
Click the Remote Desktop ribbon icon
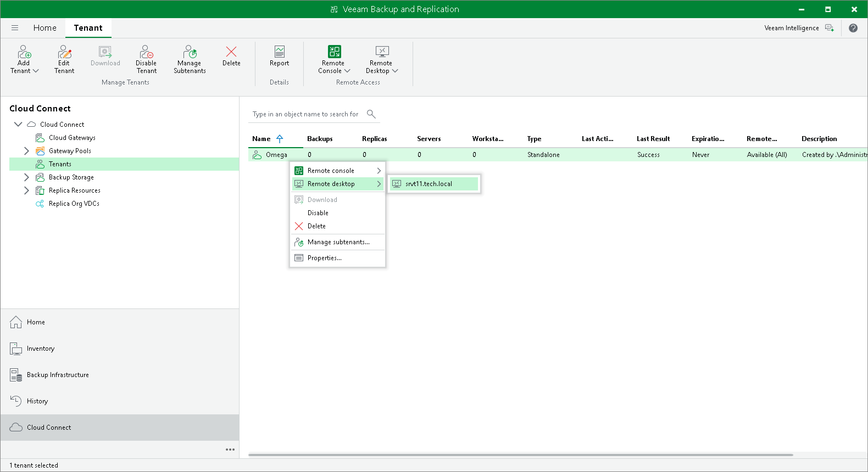pos(382,52)
